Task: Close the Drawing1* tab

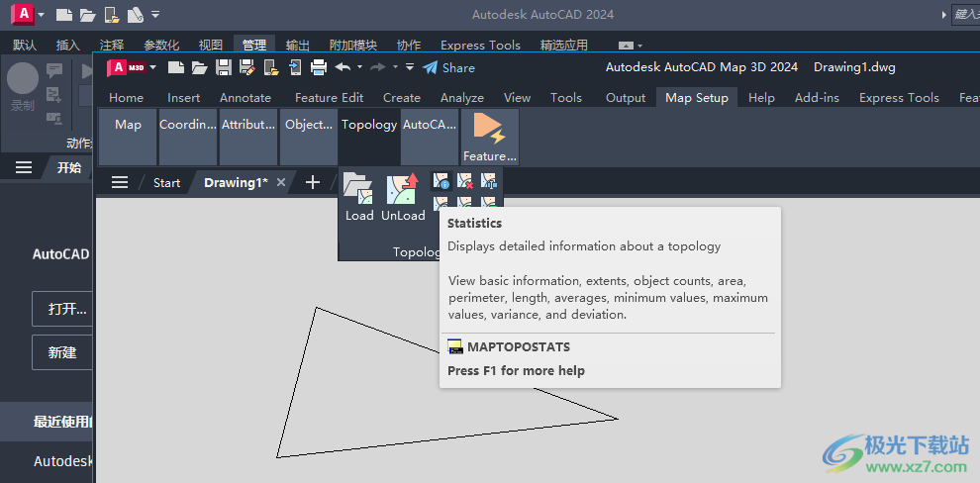Action: coord(281,182)
